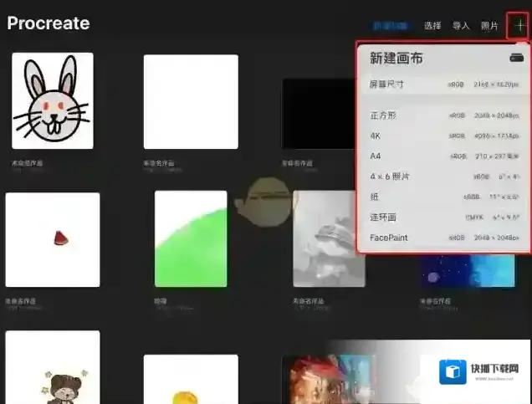Open custom canvas creator icon beside 新建画布
This screenshot has width=532, height=404.
click(x=516, y=59)
